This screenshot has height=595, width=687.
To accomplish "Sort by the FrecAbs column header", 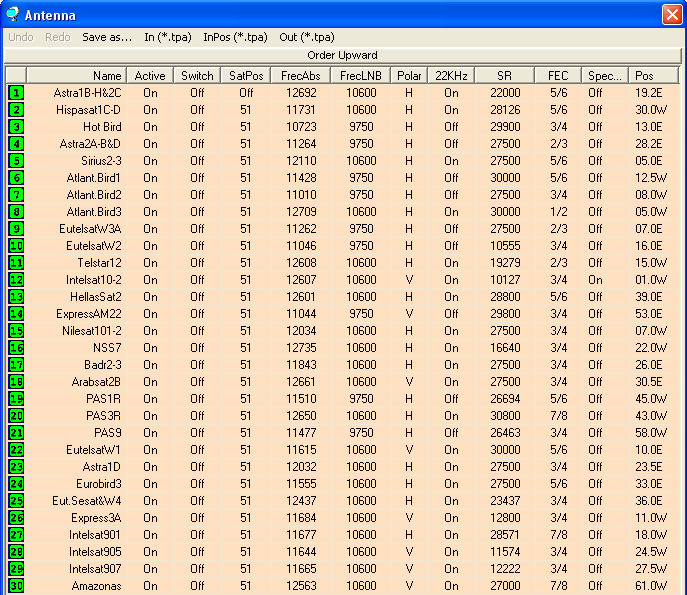I will pyautogui.click(x=301, y=76).
